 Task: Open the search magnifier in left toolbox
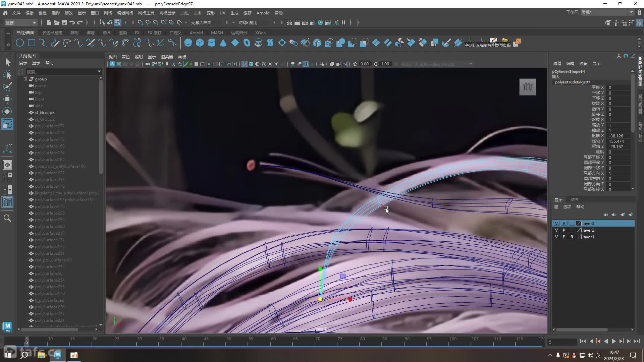[7, 219]
